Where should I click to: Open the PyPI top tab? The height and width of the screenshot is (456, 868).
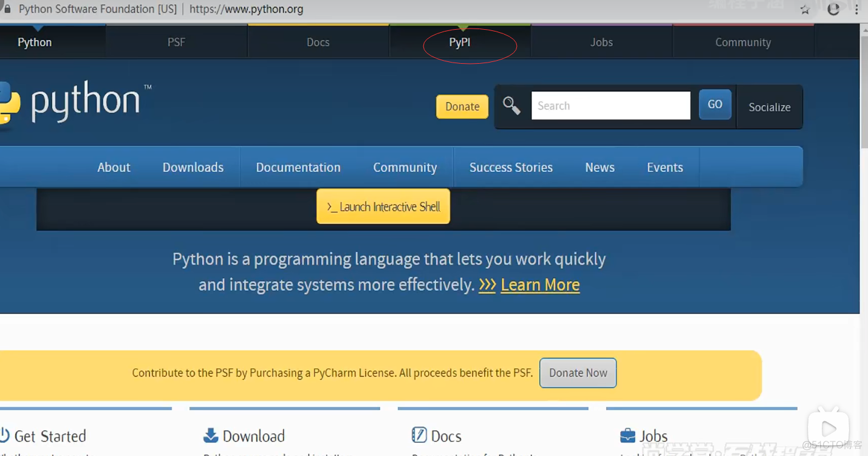pyautogui.click(x=460, y=43)
